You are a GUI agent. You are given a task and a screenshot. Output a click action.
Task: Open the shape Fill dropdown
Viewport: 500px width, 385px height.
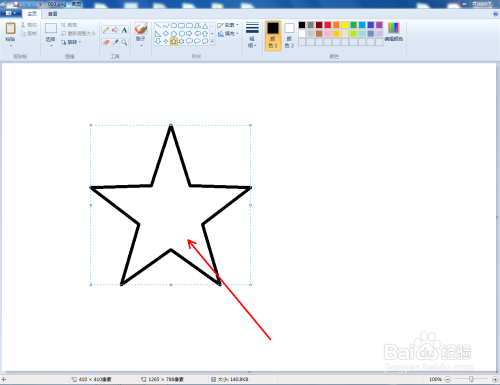[x=228, y=34]
